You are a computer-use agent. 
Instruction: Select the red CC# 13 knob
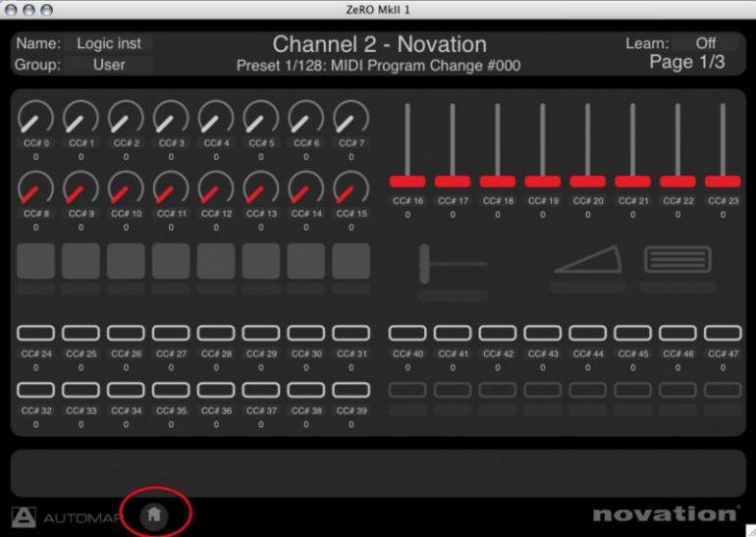click(261, 188)
